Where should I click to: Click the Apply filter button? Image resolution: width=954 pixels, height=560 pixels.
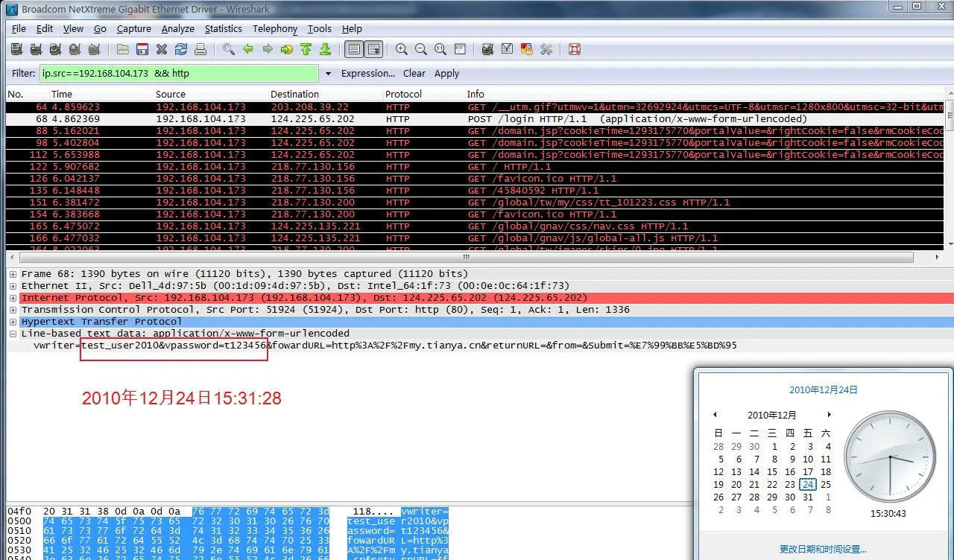coord(446,74)
